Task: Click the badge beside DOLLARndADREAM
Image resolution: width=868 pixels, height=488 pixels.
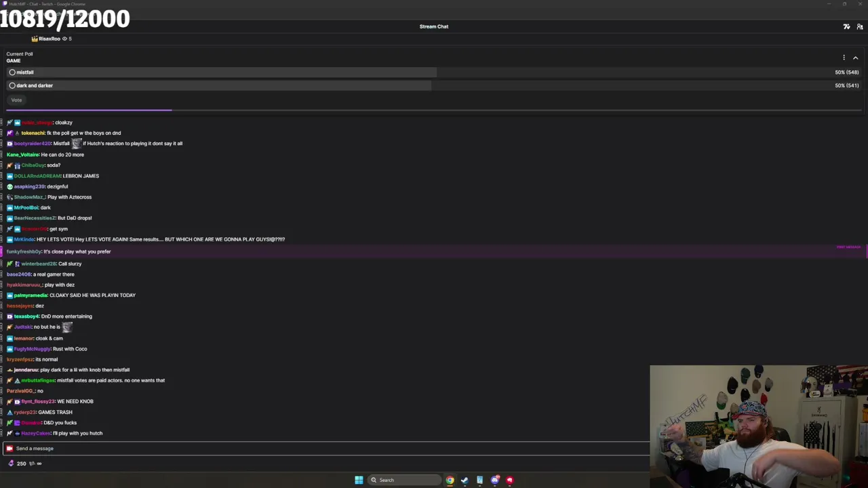Action: click(9, 176)
